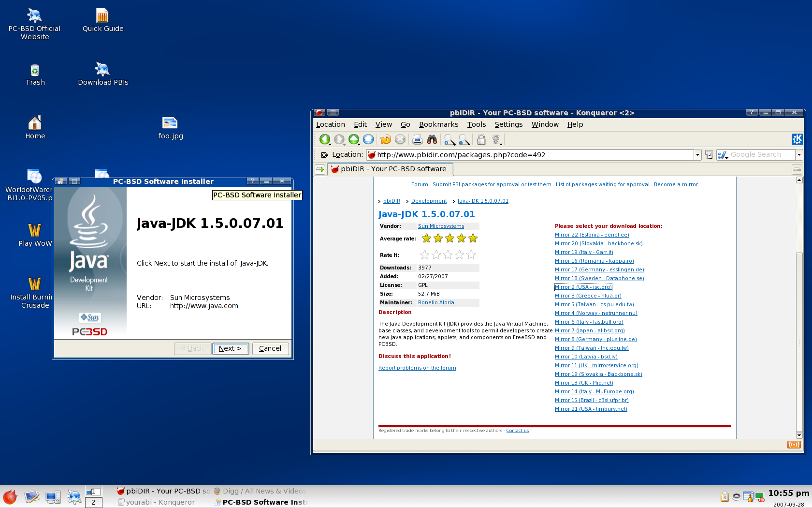Expand the Google Search box dropdown arrow
The image size is (812, 508).
point(799,155)
